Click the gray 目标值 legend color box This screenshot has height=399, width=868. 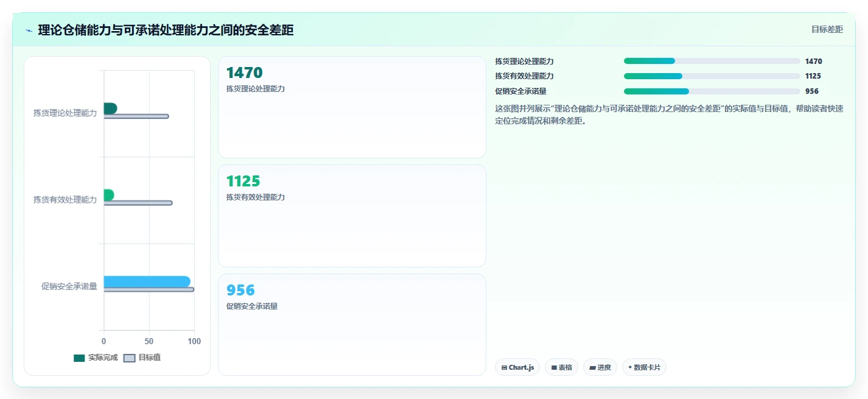[129, 358]
